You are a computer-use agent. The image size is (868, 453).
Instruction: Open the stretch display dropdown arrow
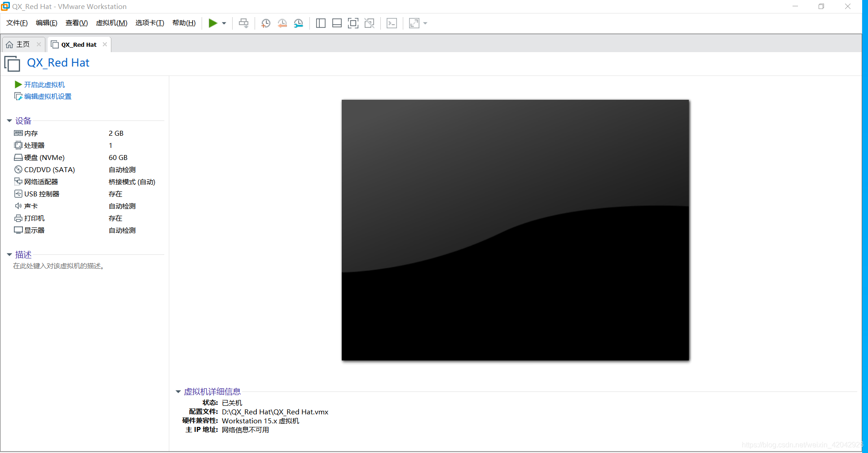click(425, 23)
